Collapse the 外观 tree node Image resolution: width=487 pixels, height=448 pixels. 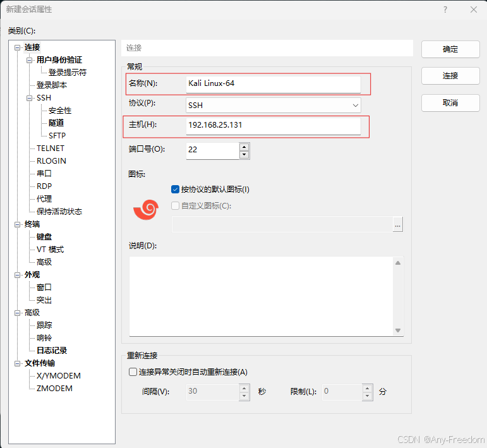coord(18,275)
